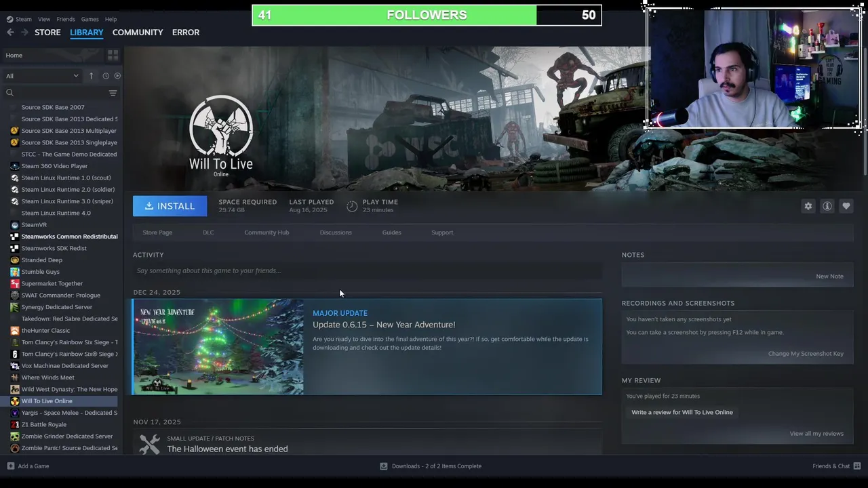
Task: Click the INSTALL button
Action: click(170, 206)
